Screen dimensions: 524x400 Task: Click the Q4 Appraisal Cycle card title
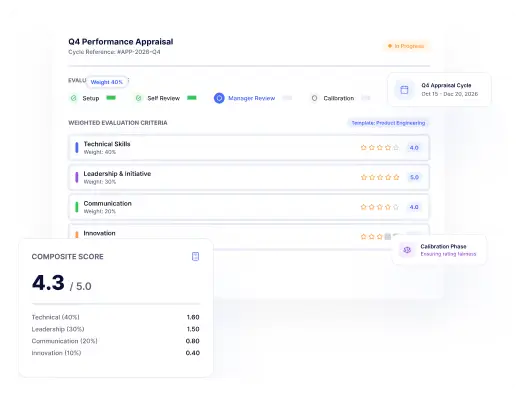point(446,85)
